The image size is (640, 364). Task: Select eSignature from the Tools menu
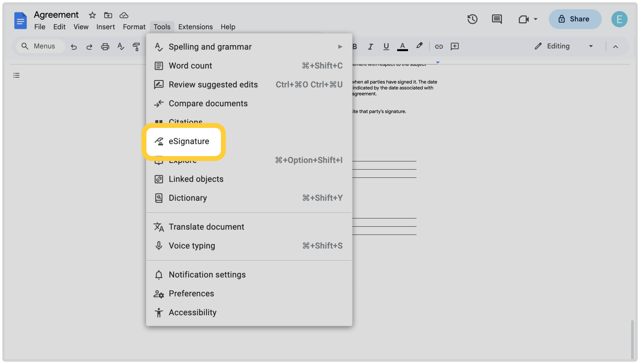click(x=189, y=141)
